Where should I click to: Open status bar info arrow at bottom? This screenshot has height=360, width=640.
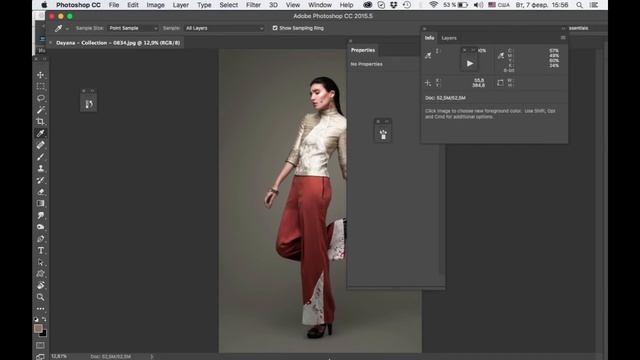[152, 356]
